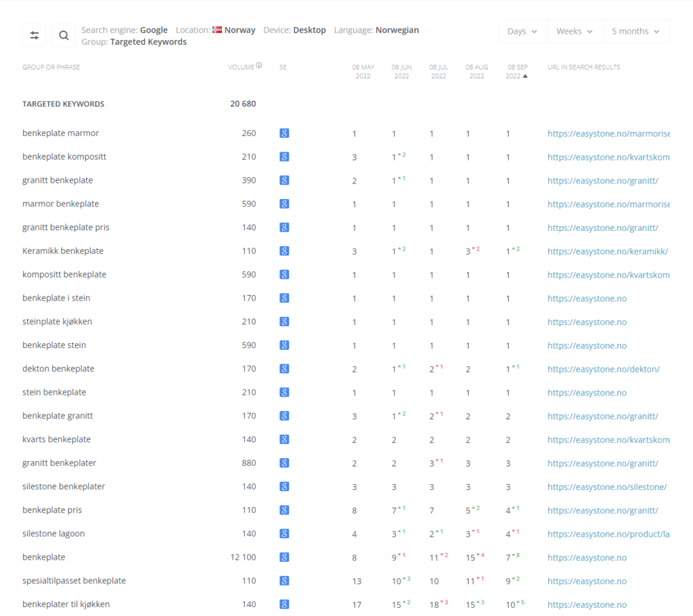The width and height of the screenshot is (693, 616).
Task: Open the easystone.no/keramikk/ link
Action: (x=608, y=251)
